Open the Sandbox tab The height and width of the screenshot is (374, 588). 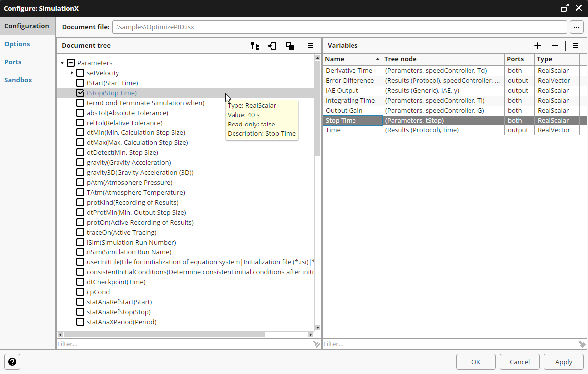pyautogui.click(x=18, y=80)
